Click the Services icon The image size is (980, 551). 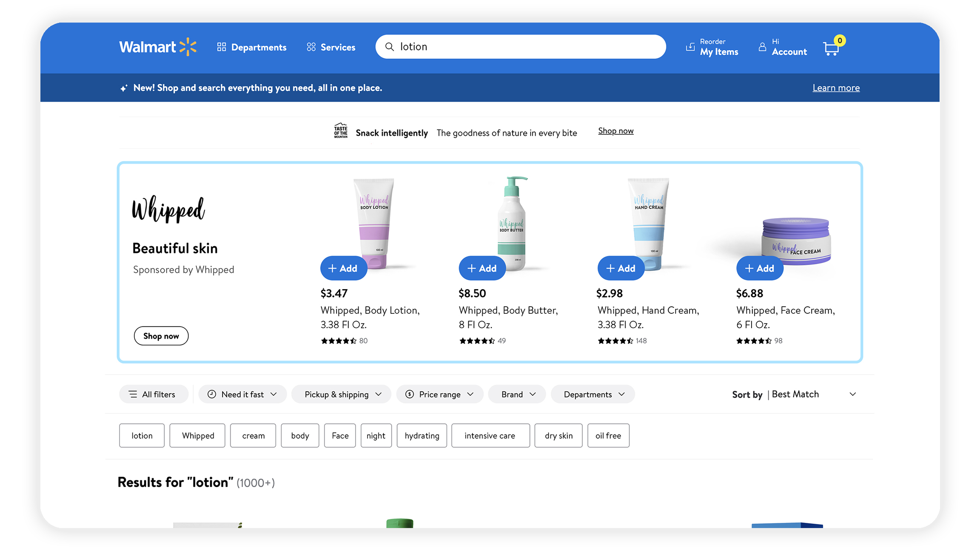click(x=311, y=47)
